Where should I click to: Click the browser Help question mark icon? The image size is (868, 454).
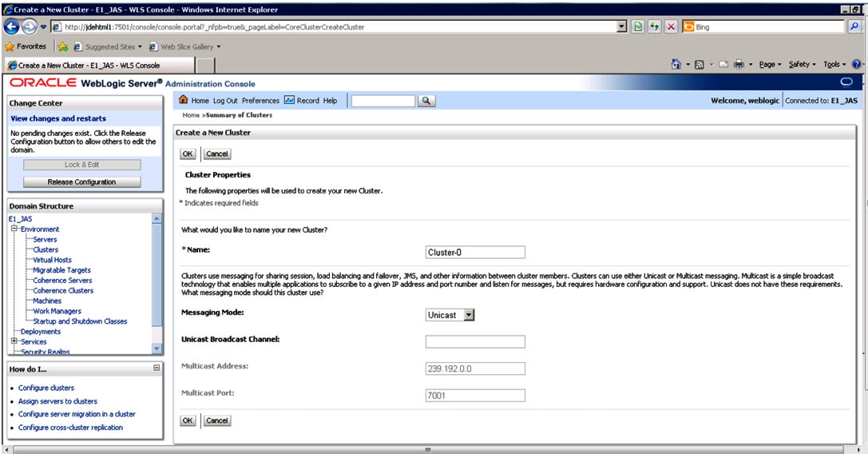pyautogui.click(x=856, y=64)
